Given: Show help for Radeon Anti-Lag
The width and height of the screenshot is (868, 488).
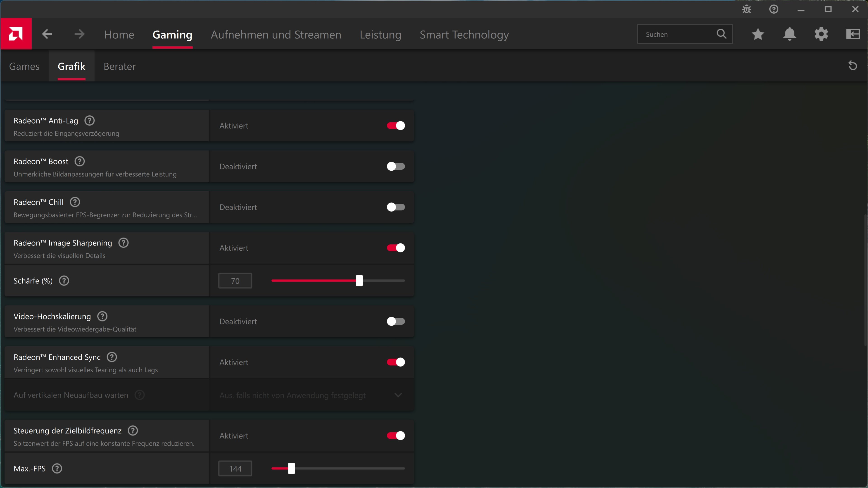Looking at the screenshot, I should (90, 120).
